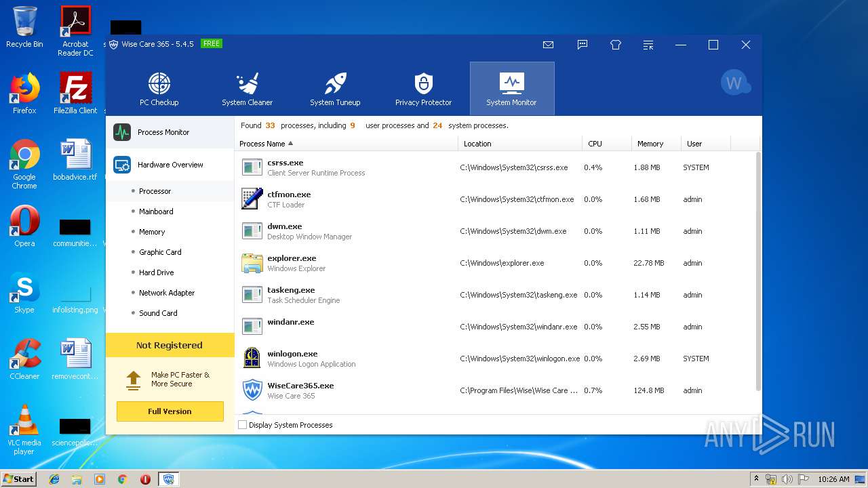Select the csrss.exe process name
This screenshot has height=488, width=868.
click(285, 163)
